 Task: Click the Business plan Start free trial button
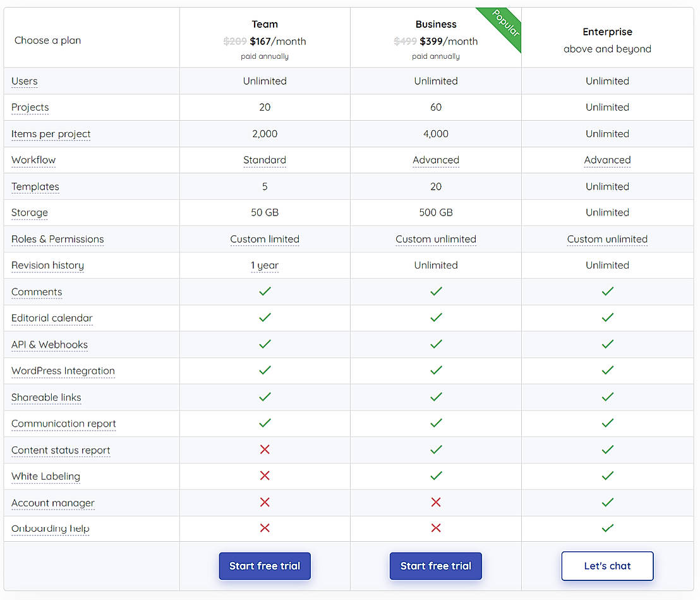tap(436, 566)
